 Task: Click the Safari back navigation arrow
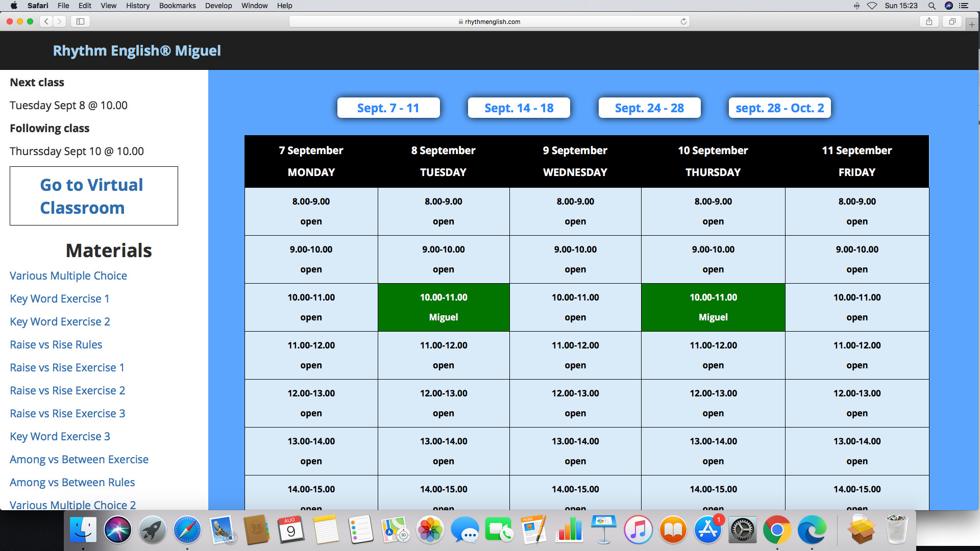pyautogui.click(x=46, y=21)
